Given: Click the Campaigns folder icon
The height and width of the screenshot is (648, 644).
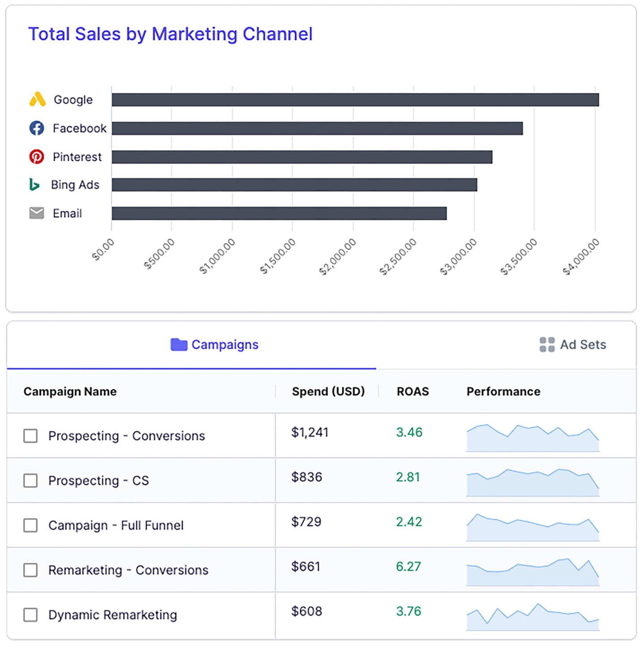Looking at the screenshot, I should pos(179,345).
